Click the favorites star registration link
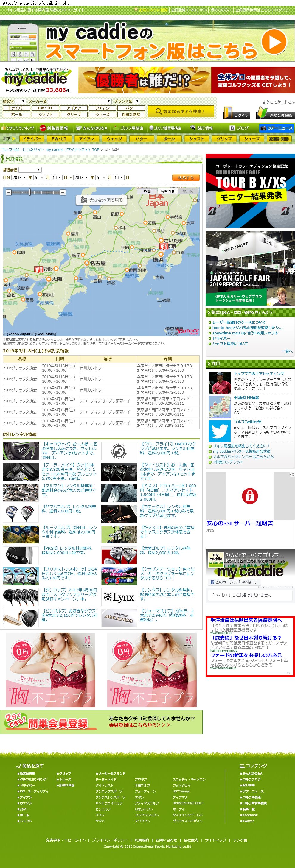295x868 pixels. (151, 10)
